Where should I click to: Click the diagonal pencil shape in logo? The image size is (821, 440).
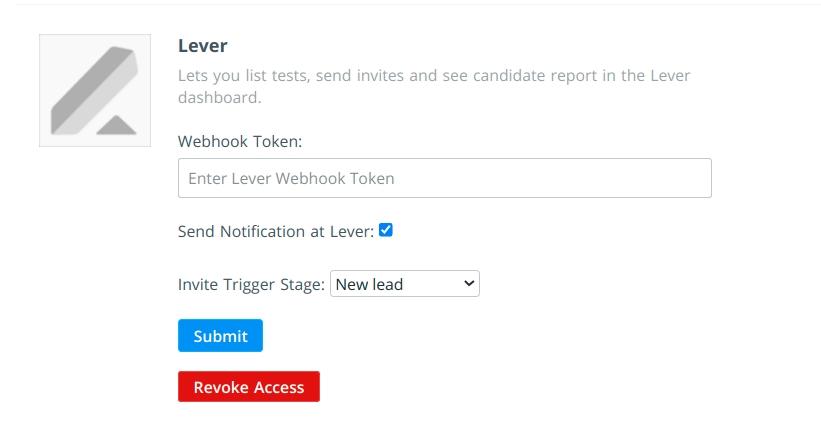pyautogui.click(x=92, y=88)
